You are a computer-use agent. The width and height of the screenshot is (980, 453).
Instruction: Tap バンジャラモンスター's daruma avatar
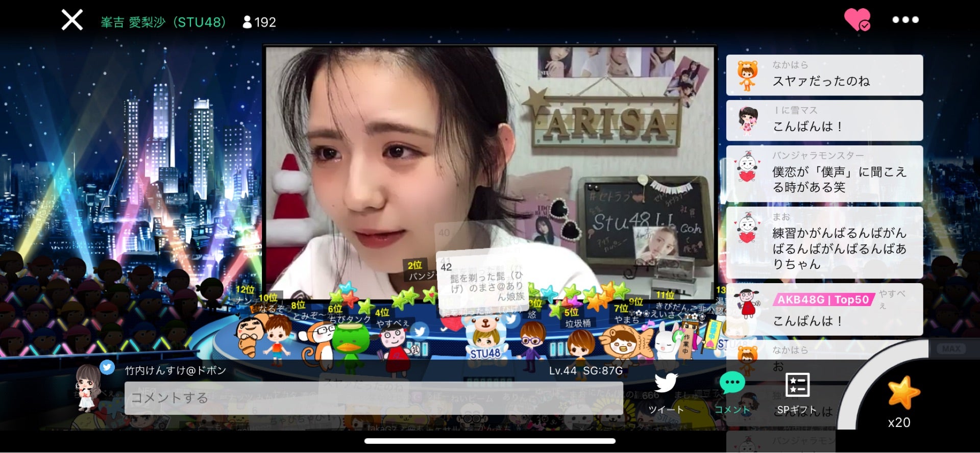point(747,167)
